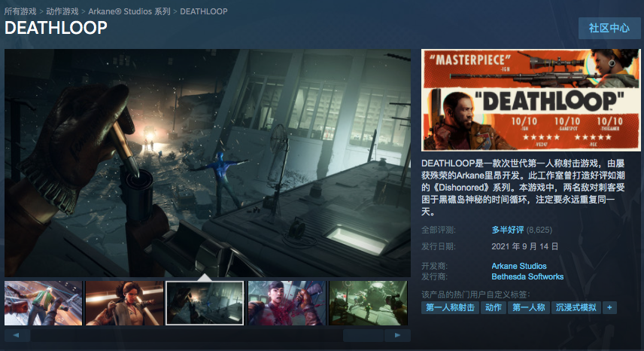Click the DEATHLOOP breadcrumb link
The width and height of the screenshot is (644, 351).
(204, 11)
